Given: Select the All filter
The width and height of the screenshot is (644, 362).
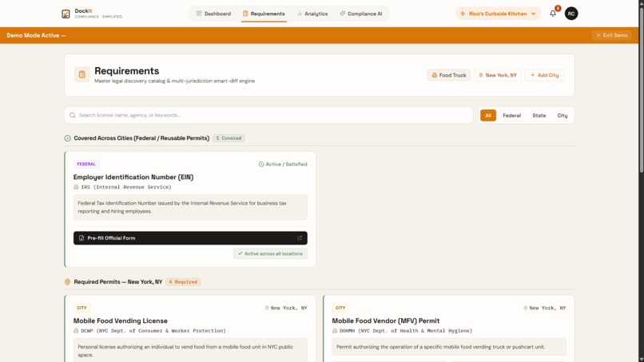Looking at the screenshot, I should click(488, 115).
